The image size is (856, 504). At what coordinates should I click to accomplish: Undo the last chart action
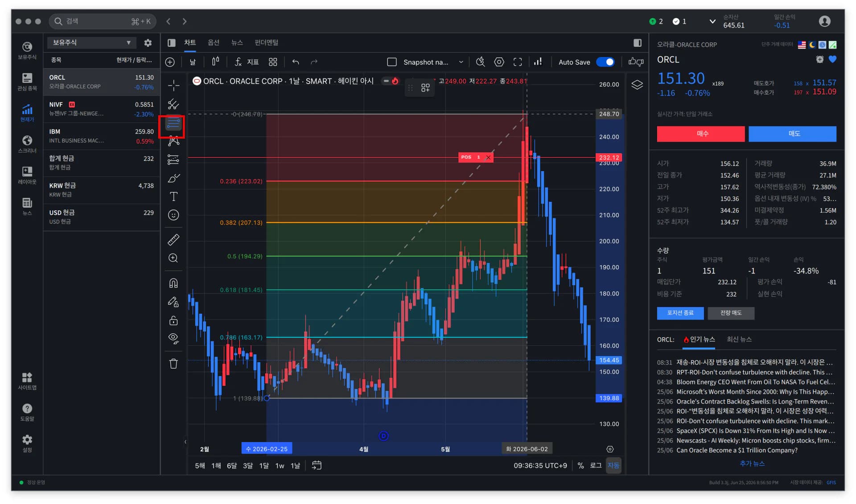296,62
